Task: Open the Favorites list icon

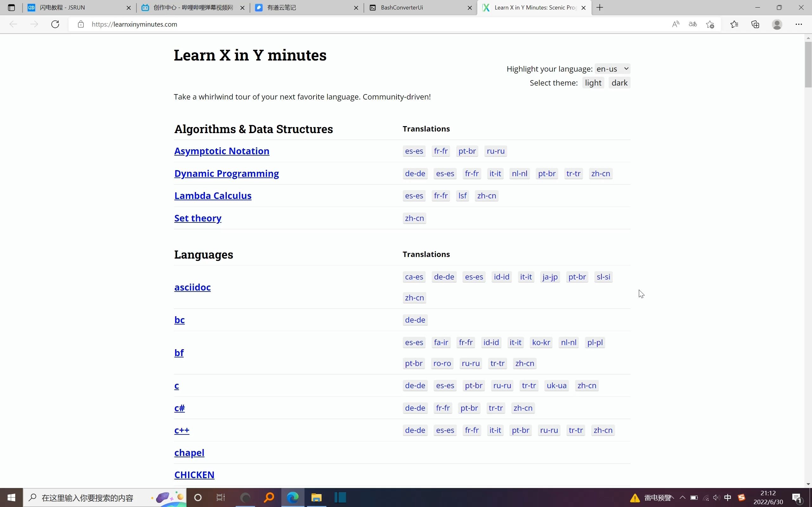Action: tap(734, 24)
